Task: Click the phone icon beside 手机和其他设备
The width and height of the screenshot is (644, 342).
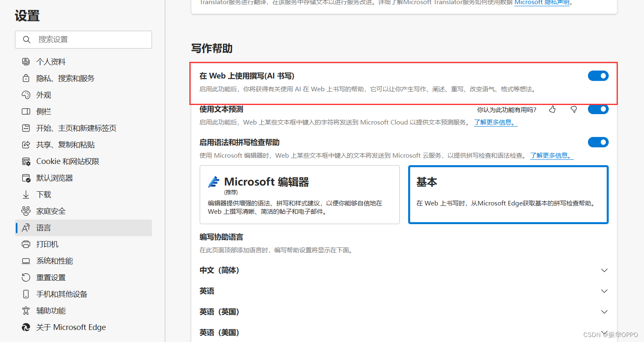Action: [26, 294]
